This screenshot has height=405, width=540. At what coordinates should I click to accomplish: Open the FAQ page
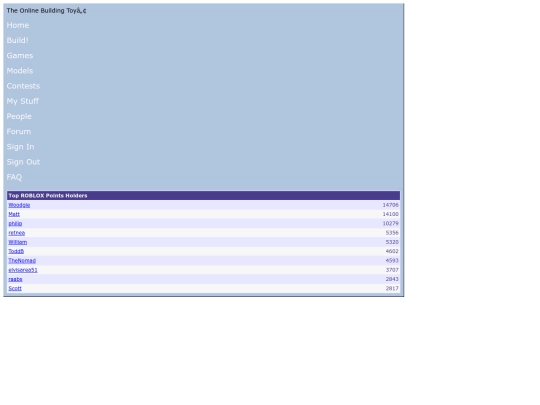(14, 177)
